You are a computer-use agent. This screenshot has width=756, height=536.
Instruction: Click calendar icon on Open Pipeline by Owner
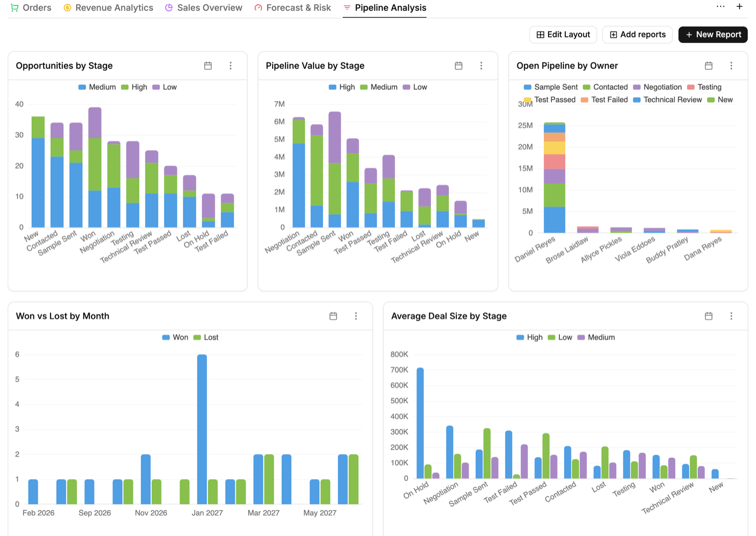click(708, 66)
